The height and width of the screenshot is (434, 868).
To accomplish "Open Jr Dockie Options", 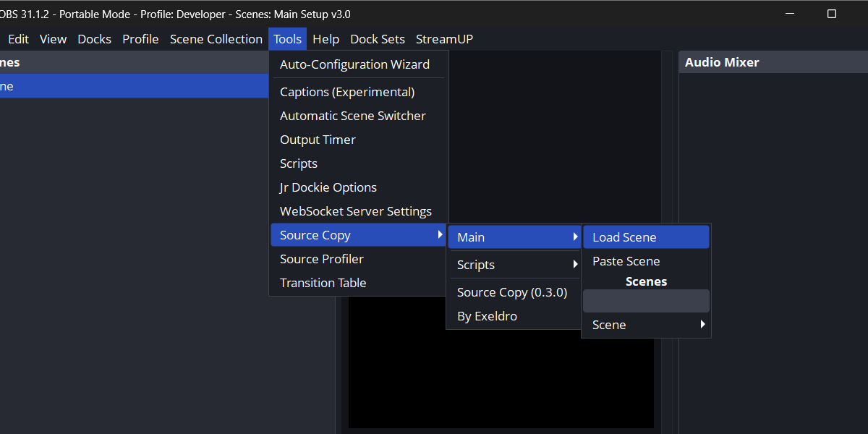I will click(328, 187).
